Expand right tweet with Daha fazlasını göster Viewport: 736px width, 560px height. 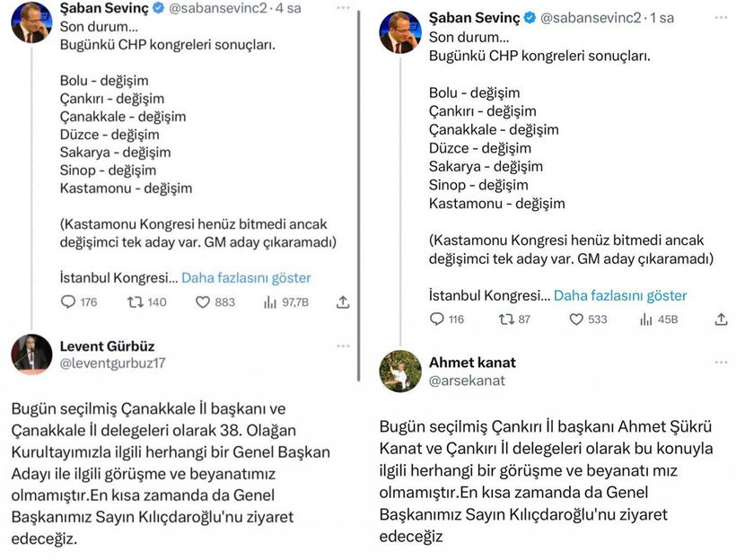coord(620,295)
